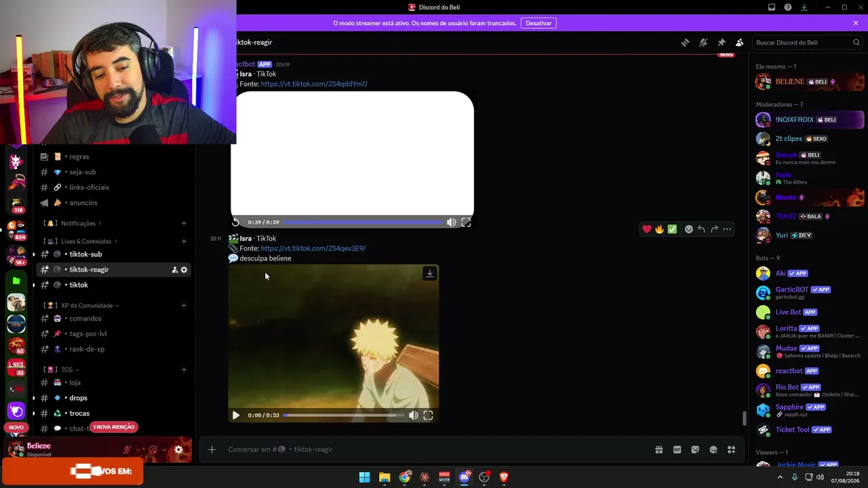Open File Explorer from the taskbar
This screenshot has width=868, height=488.
pyautogui.click(x=384, y=477)
